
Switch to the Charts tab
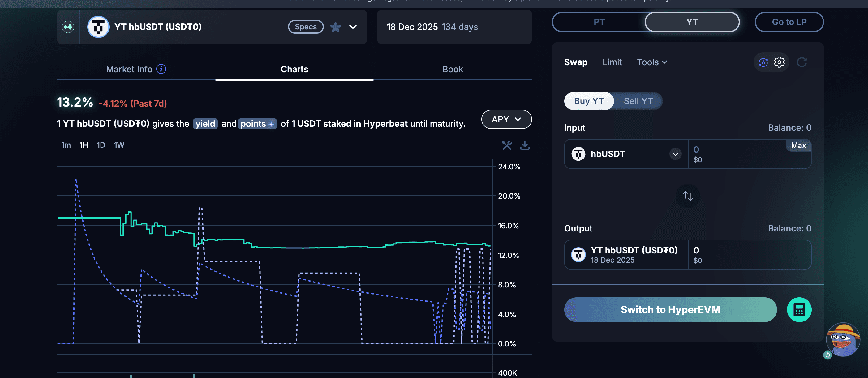(x=294, y=69)
